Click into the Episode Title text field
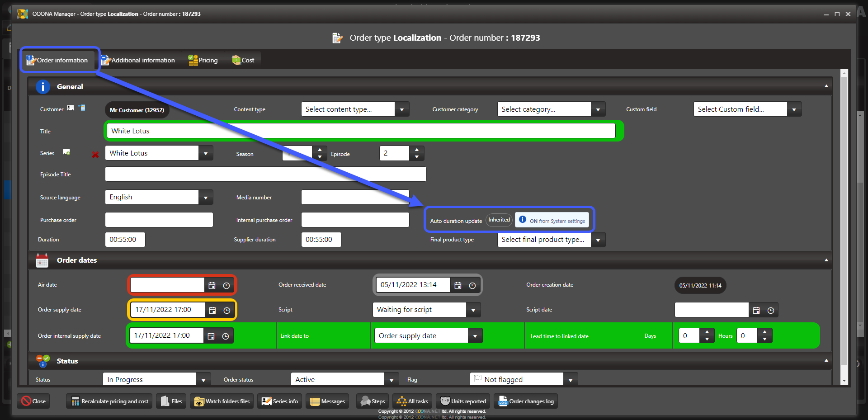 (x=265, y=175)
